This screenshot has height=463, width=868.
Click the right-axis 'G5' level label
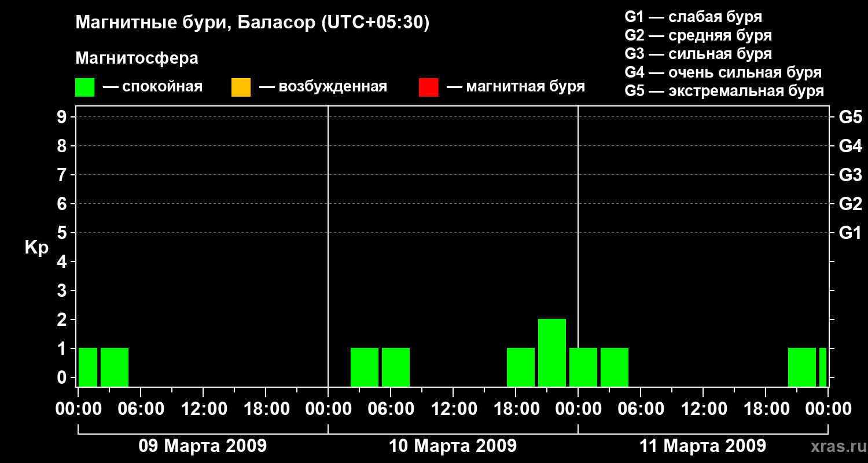point(850,117)
